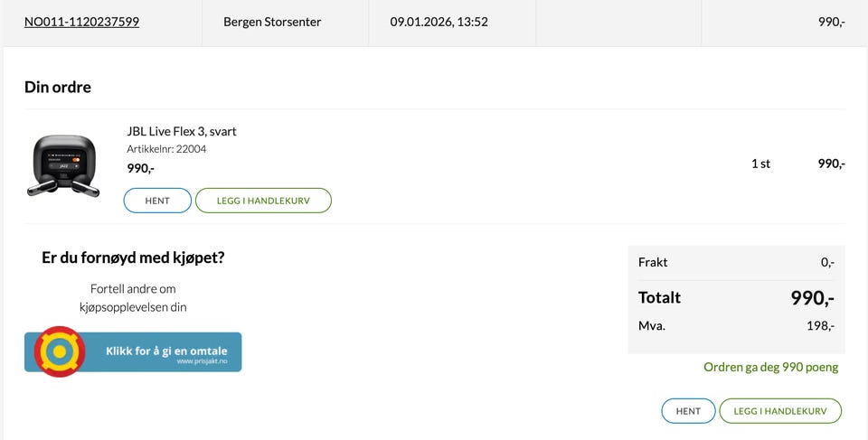Click the Artikkelnr: 22004 text
This screenshot has width=868, height=440.
pos(166,149)
